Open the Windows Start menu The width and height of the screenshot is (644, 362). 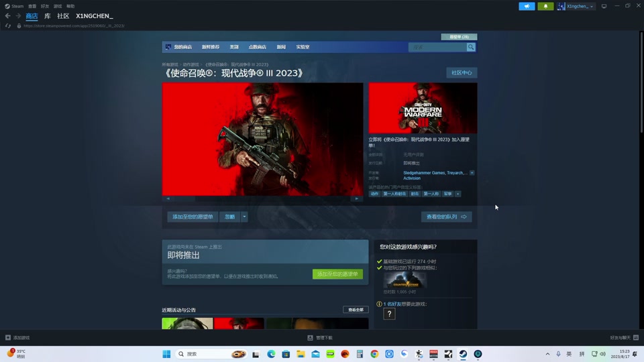[x=166, y=354]
